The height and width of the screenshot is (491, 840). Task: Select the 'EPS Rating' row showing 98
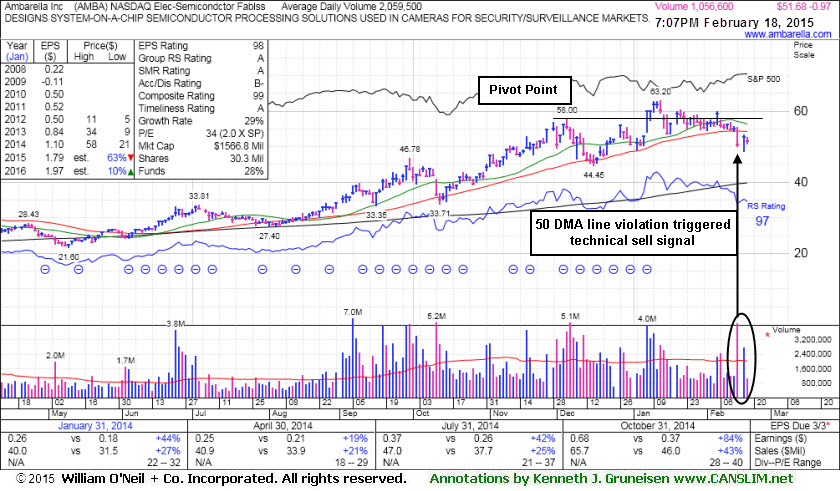click(x=201, y=46)
